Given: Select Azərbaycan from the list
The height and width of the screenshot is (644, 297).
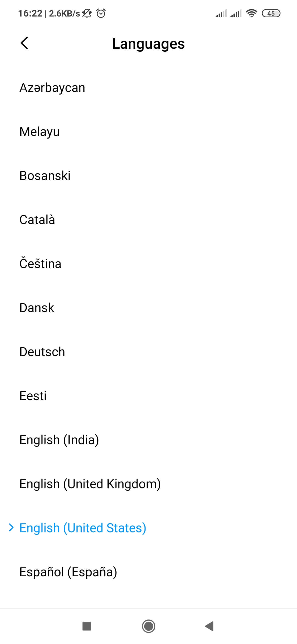Looking at the screenshot, I should click(x=52, y=88).
